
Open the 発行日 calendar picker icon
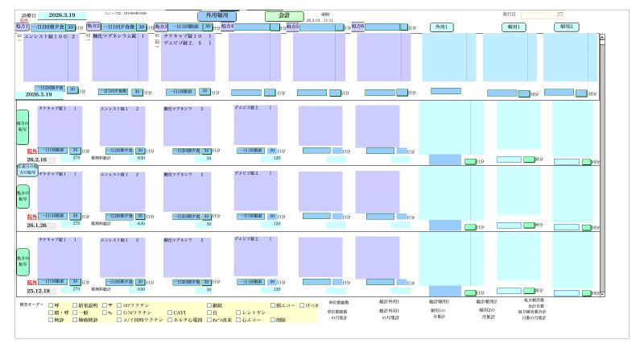click(x=560, y=14)
